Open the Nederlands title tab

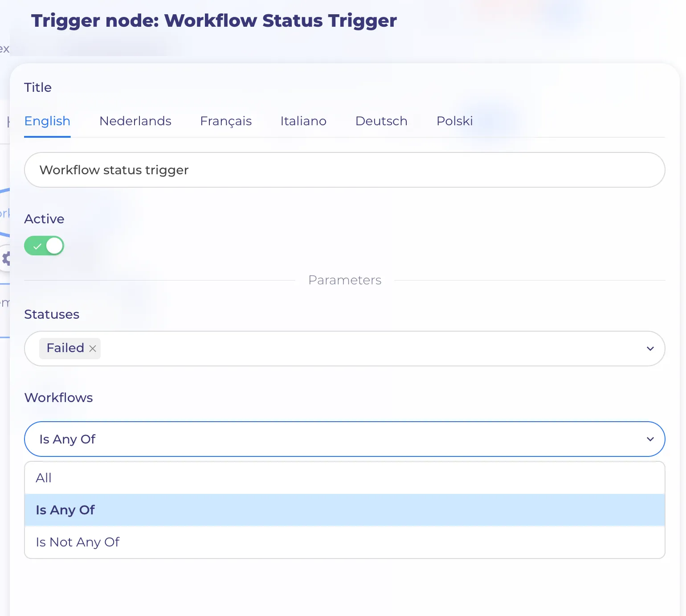(x=135, y=121)
